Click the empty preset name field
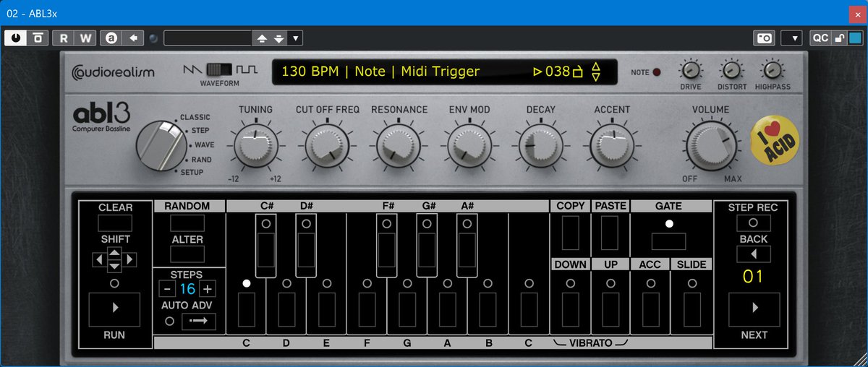 (208, 38)
